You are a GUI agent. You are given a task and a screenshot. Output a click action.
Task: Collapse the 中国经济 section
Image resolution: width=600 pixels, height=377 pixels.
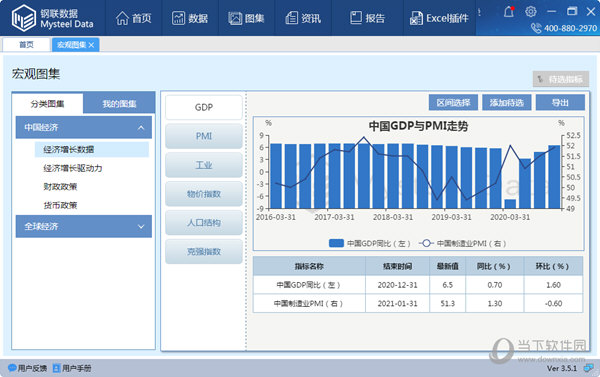[x=84, y=127]
